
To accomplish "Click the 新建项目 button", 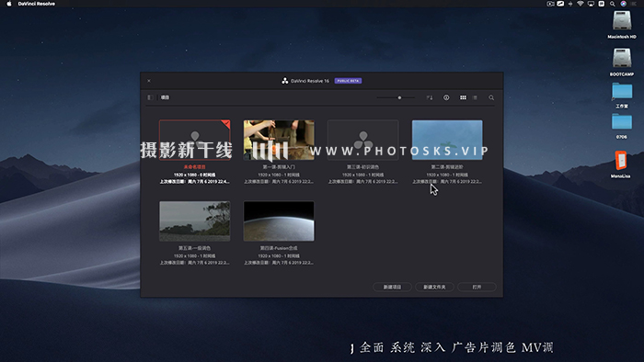I will point(392,287).
